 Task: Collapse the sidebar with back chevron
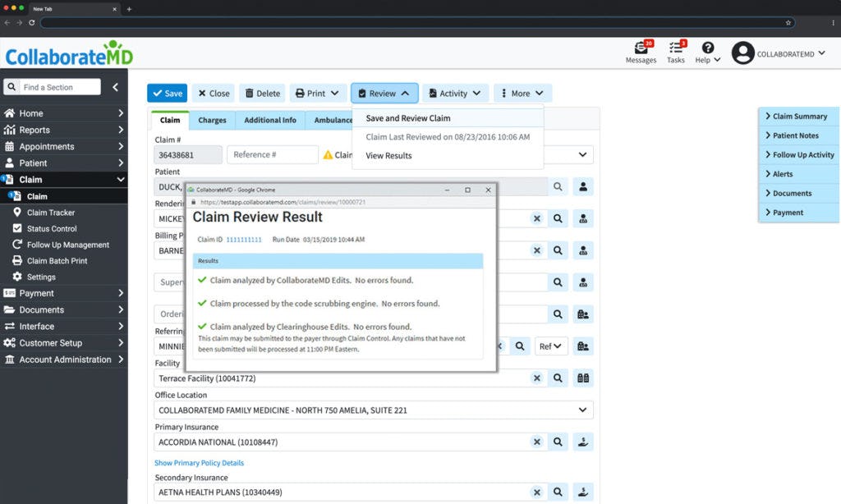115,87
